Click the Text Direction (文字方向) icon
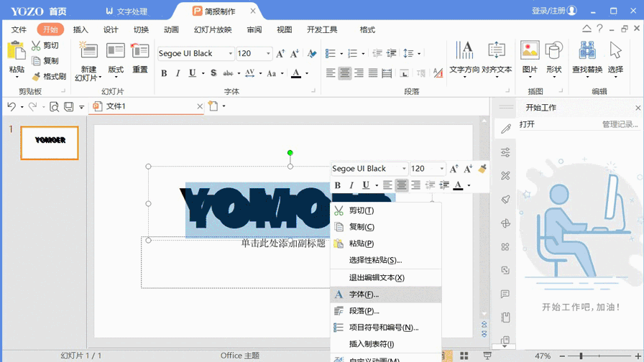Screen dimensions: 644x362 pyautogui.click(x=464, y=51)
